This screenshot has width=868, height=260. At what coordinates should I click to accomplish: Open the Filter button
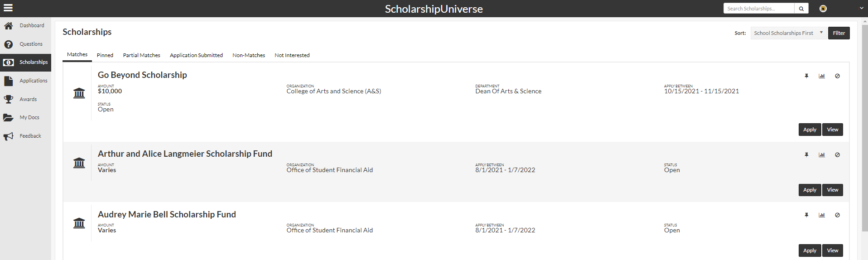(x=839, y=33)
